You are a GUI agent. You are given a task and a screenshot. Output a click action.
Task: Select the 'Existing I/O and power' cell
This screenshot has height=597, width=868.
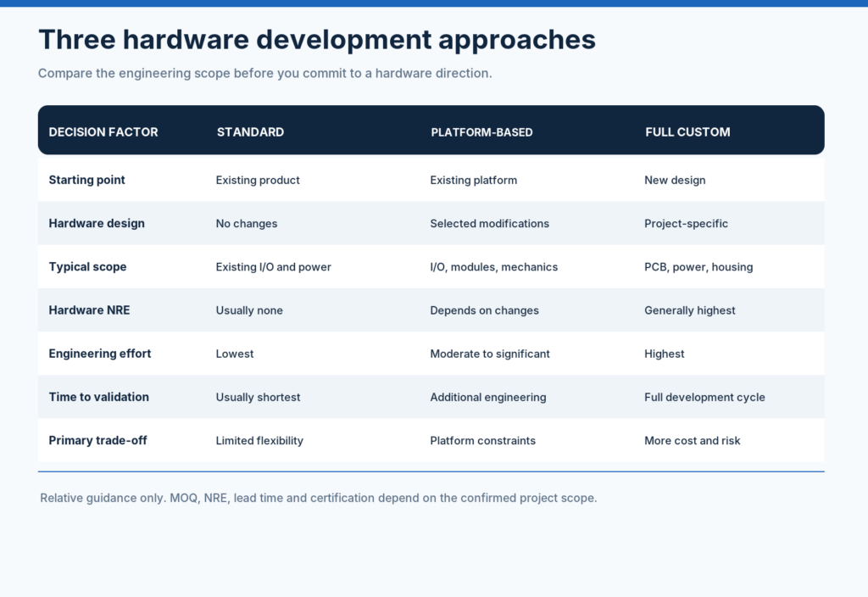click(x=274, y=266)
